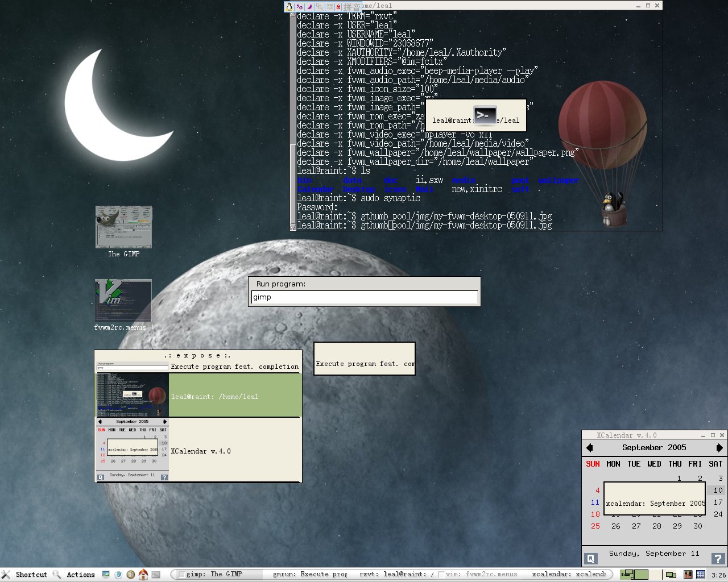
Task: Select day 18 in XCalendar
Action: tap(595, 514)
